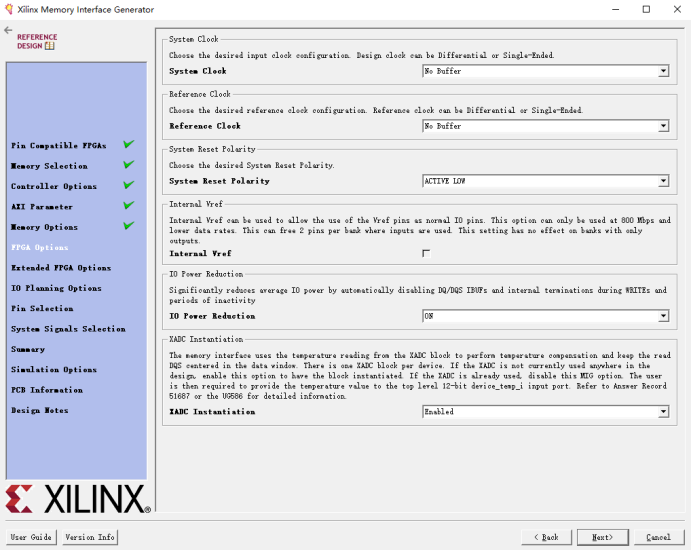Open the System Clock dropdown
Viewport: 695px width, 555px height.
(x=546, y=71)
